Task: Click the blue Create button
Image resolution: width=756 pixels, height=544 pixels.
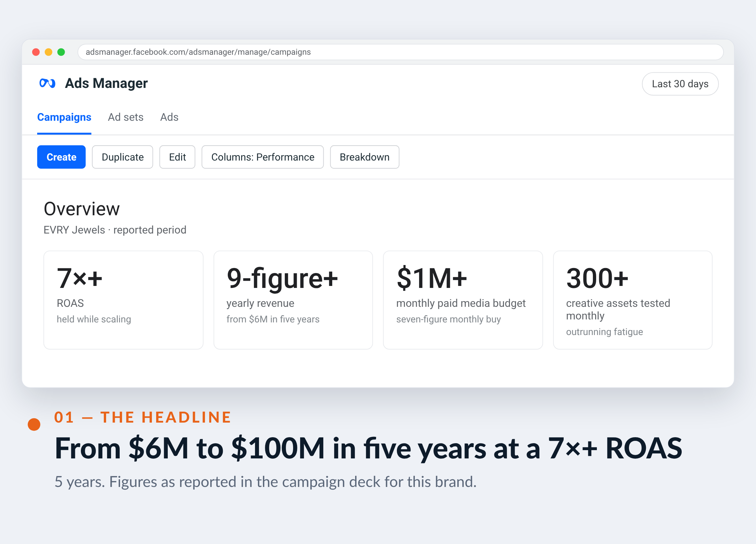Action: coord(61,157)
